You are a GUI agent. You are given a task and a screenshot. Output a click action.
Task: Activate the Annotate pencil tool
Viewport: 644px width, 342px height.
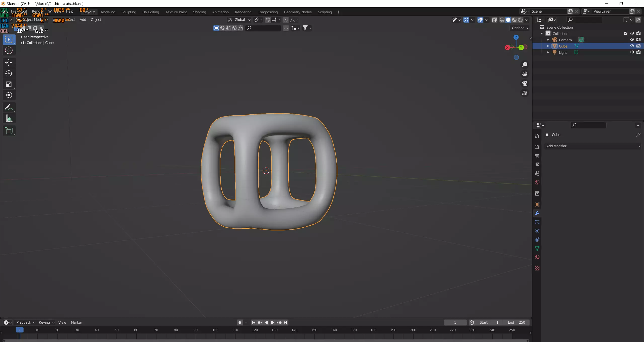(x=9, y=108)
